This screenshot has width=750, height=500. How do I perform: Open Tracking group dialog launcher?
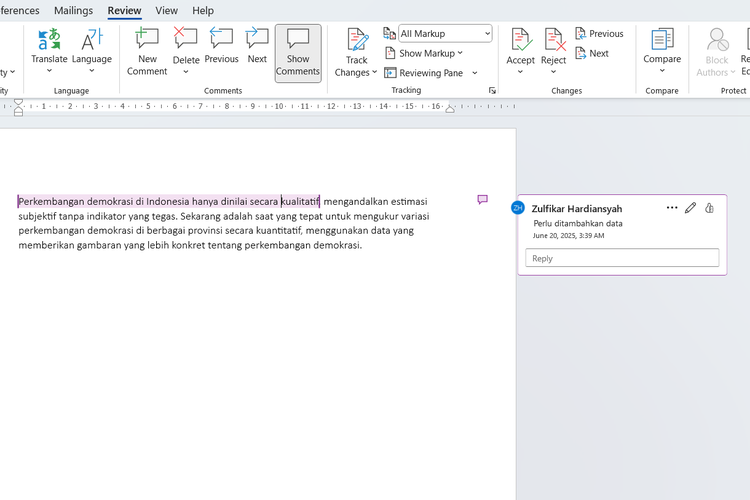click(x=492, y=90)
